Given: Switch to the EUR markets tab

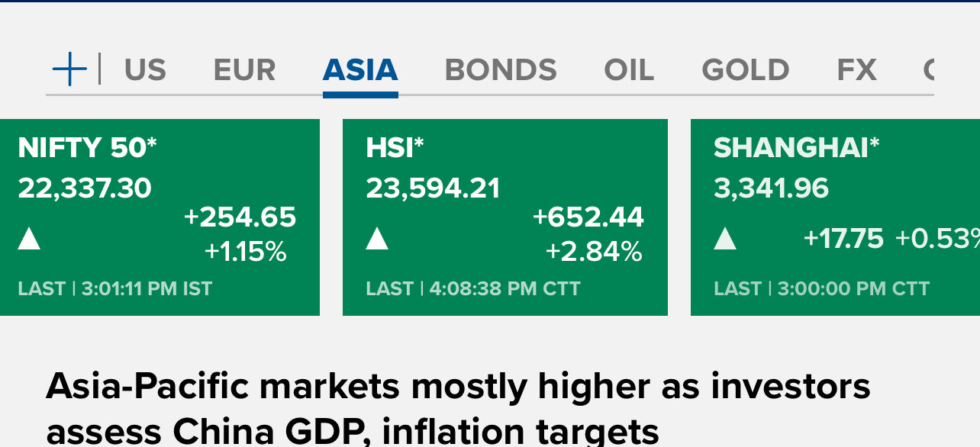Looking at the screenshot, I should 244,70.
